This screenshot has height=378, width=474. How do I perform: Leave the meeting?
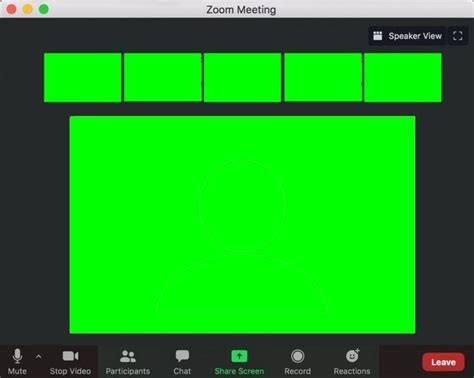coord(443,362)
